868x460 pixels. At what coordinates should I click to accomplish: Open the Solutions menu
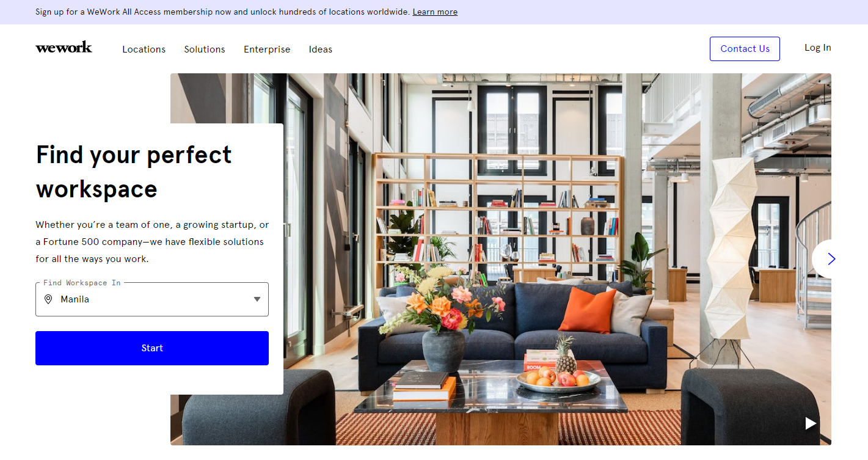[x=205, y=49]
